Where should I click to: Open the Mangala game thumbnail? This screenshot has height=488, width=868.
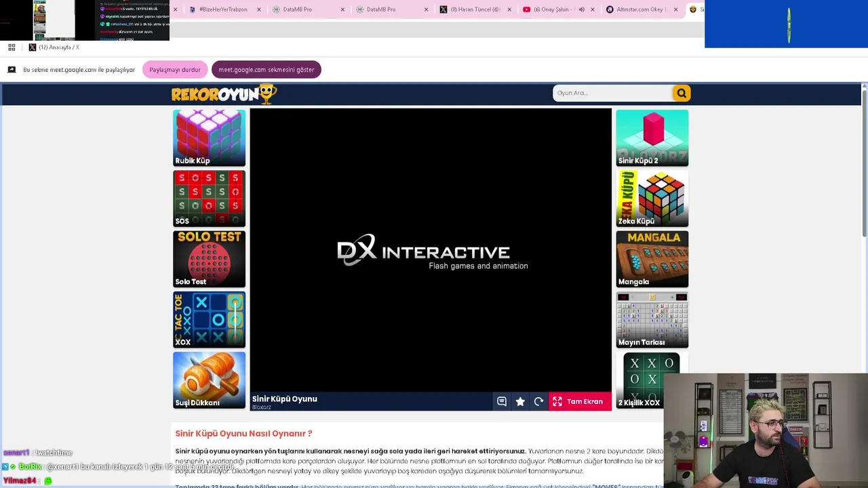pyautogui.click(x=652, y=259)
